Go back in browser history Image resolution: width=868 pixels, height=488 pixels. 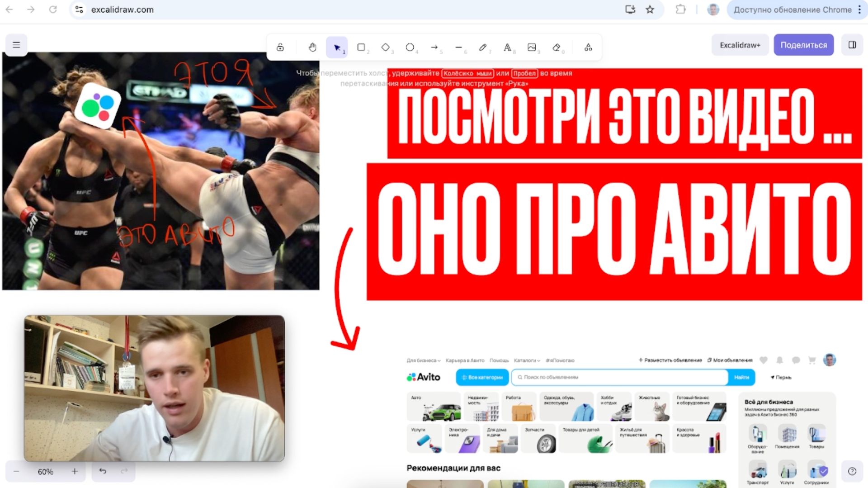coord(9,9)
